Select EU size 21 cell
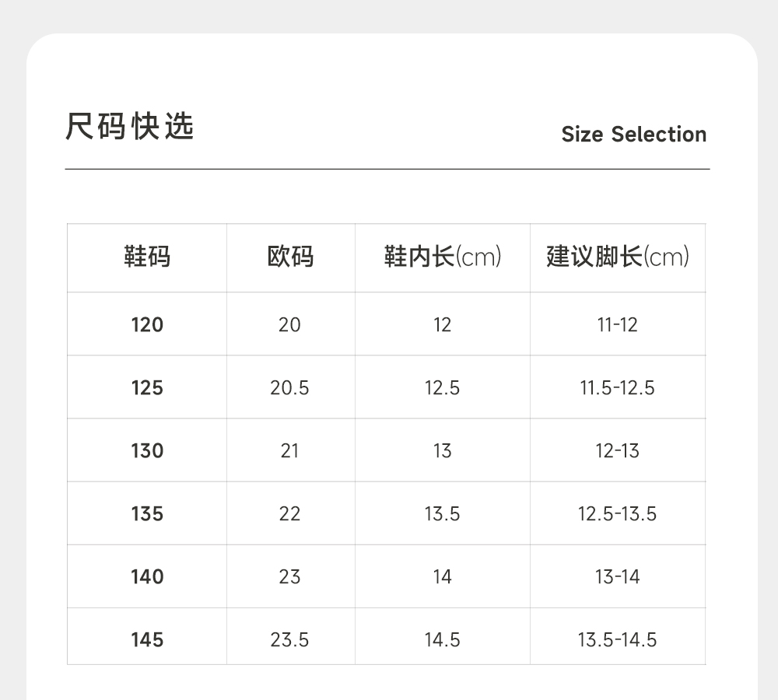The image size is (778, 700). tap(289, 450)
